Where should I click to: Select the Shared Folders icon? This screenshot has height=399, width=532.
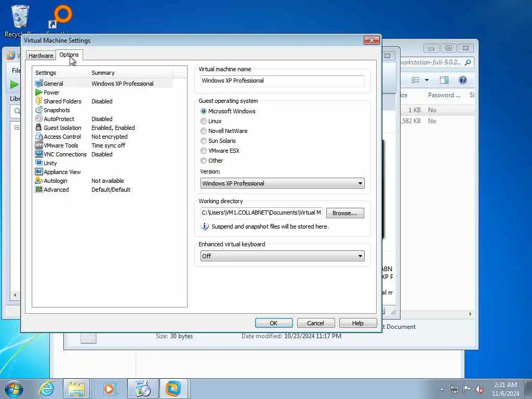[39, 101]
